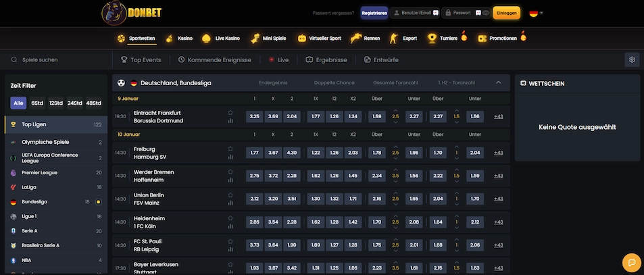Select the 6Std time filter

pyautogui.click(x=37, y=103)
